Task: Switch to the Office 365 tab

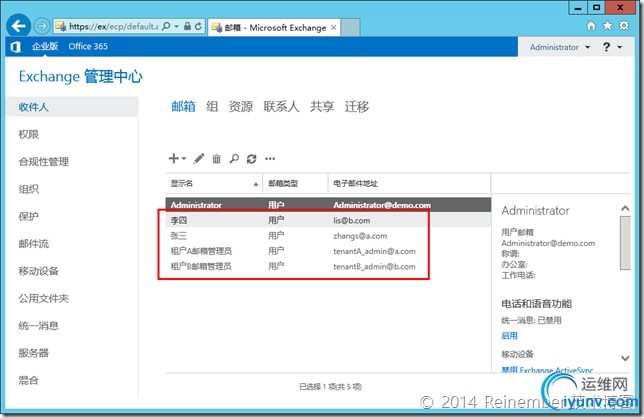Action: click(x=88, y=46)
